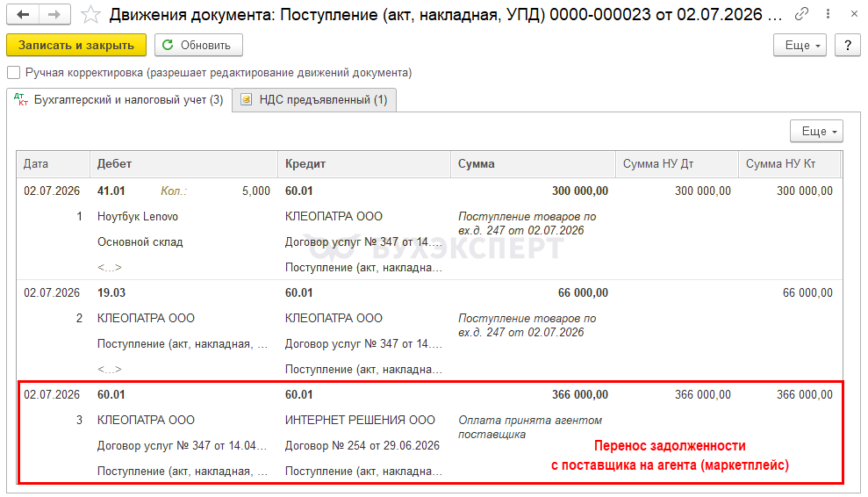The height and width of the screenshot is (497, 868).
Task: Select the Оплата принята агентом поставщика comment
Action: click(530, 427)
